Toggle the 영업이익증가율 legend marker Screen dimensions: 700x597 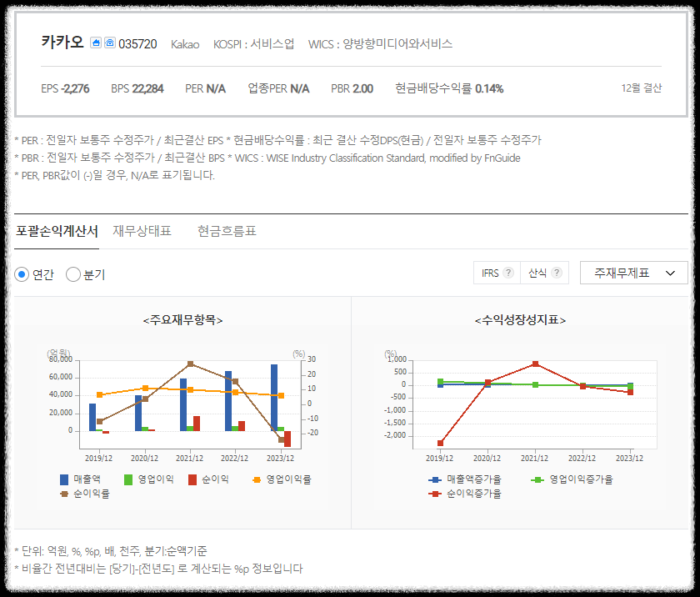click(x=537, y=479)
